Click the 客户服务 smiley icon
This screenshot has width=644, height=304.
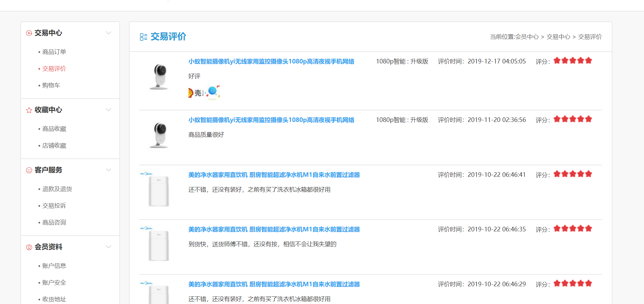(x=29, y=170)
